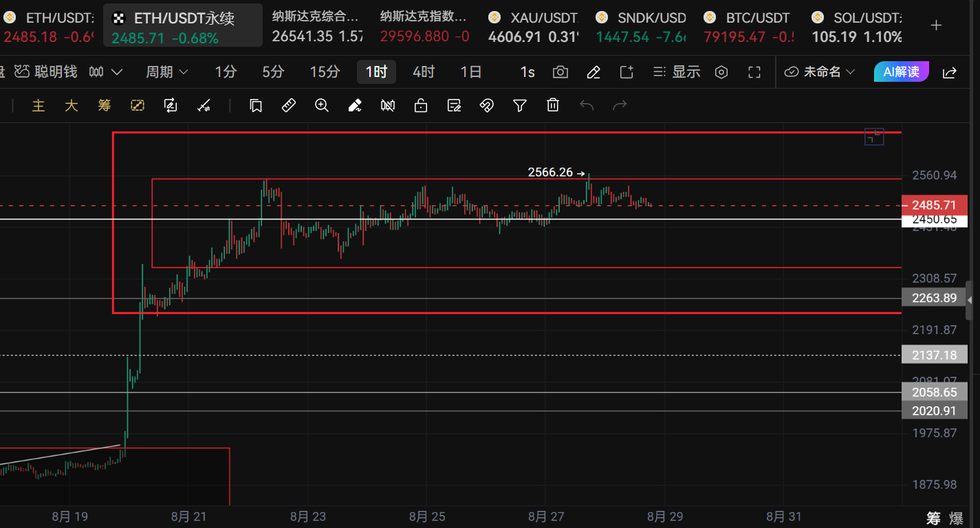The height and width of the screenshot is (528, 980).
Task: Select the ruler measure tool
Action: coord(289,105)
